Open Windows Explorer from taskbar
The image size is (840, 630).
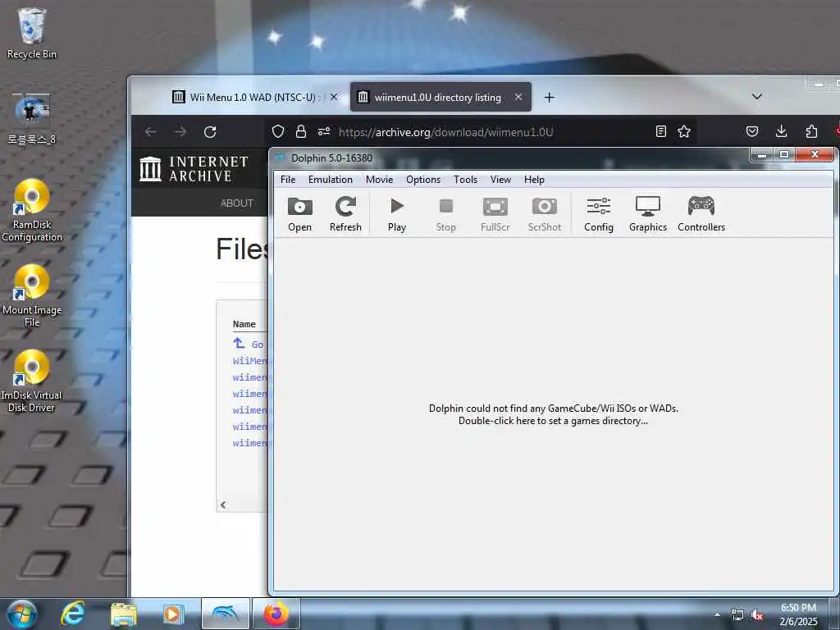coord(123,614)
